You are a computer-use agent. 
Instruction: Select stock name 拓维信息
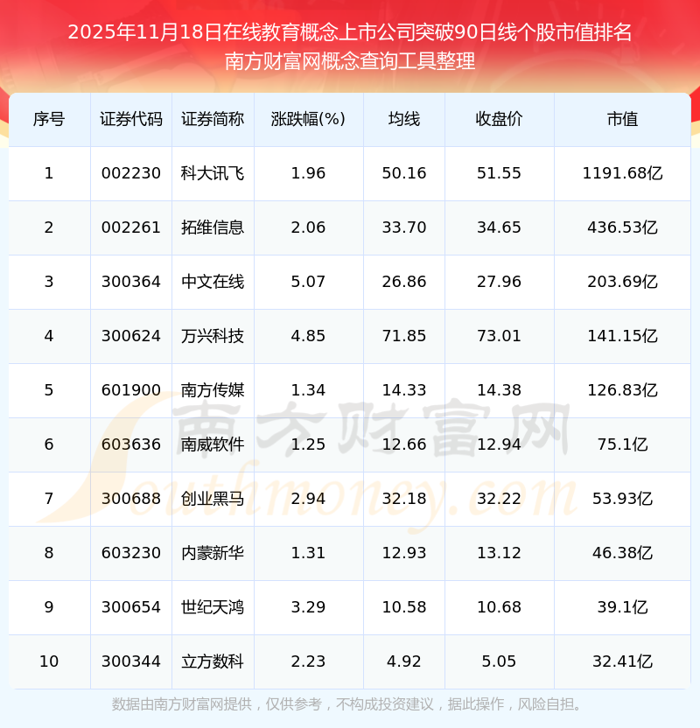pos(213,227)
